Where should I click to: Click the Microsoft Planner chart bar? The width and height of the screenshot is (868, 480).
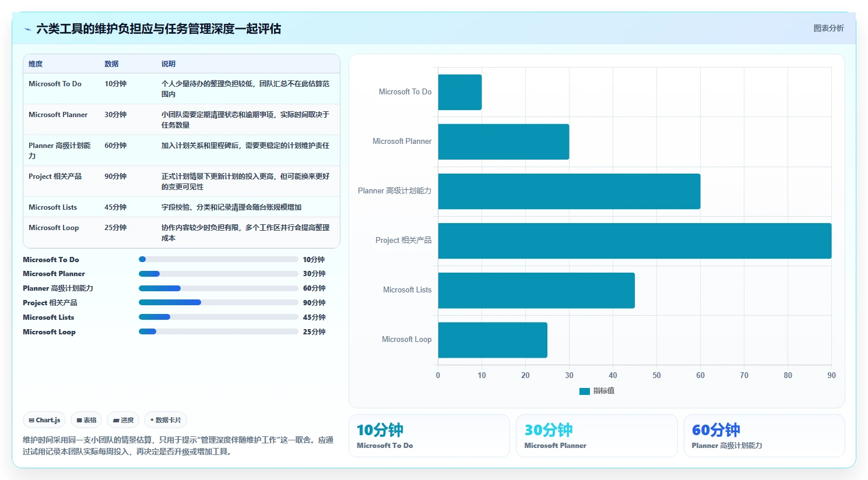click(x=504, y=142)
